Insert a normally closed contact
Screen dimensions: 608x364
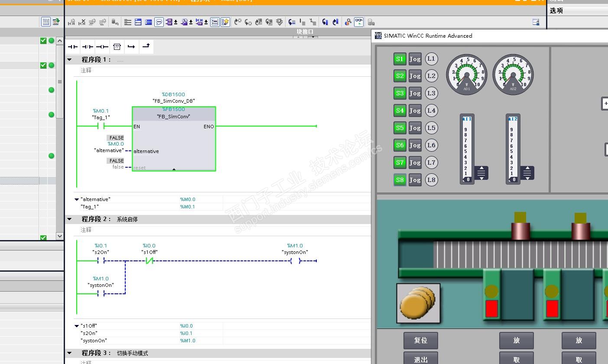pos(88,47)
